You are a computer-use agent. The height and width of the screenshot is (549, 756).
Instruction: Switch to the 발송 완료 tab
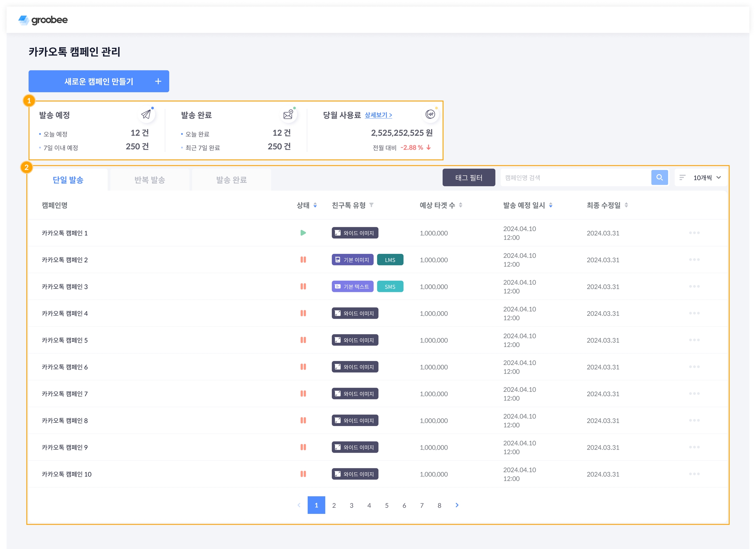pos(231,180)
